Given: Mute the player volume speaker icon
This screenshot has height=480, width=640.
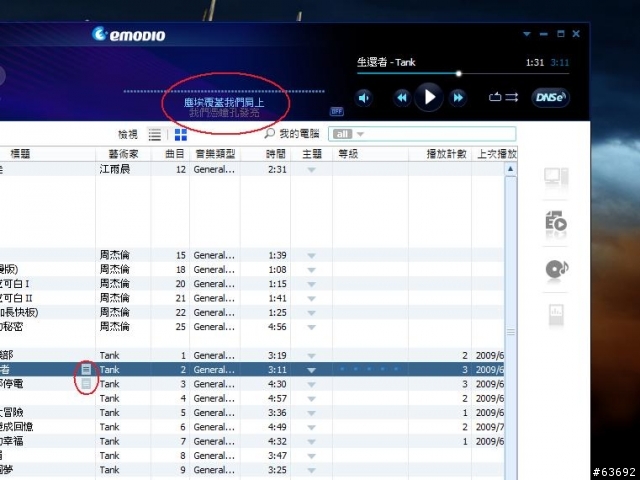Looking at the screenshot, I should [363, 98].
